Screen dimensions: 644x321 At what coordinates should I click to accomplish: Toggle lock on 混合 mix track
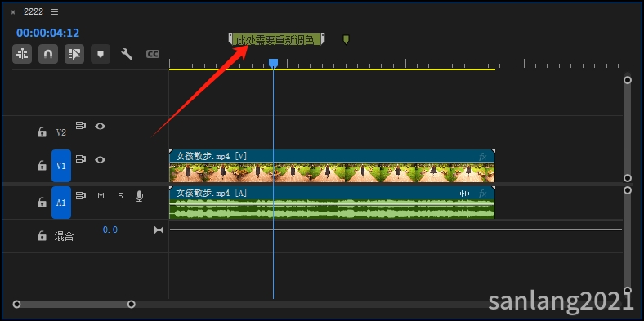[x=42, y=235]
